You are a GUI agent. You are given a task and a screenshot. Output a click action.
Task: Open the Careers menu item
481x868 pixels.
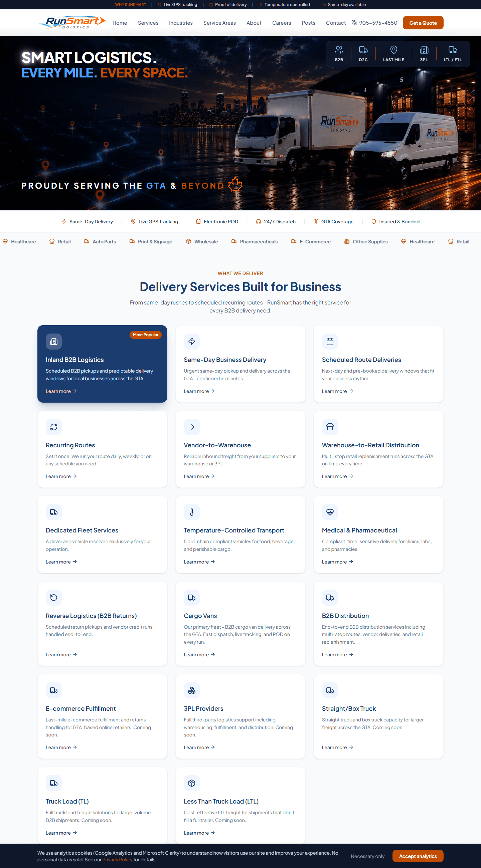pos(282,23)
